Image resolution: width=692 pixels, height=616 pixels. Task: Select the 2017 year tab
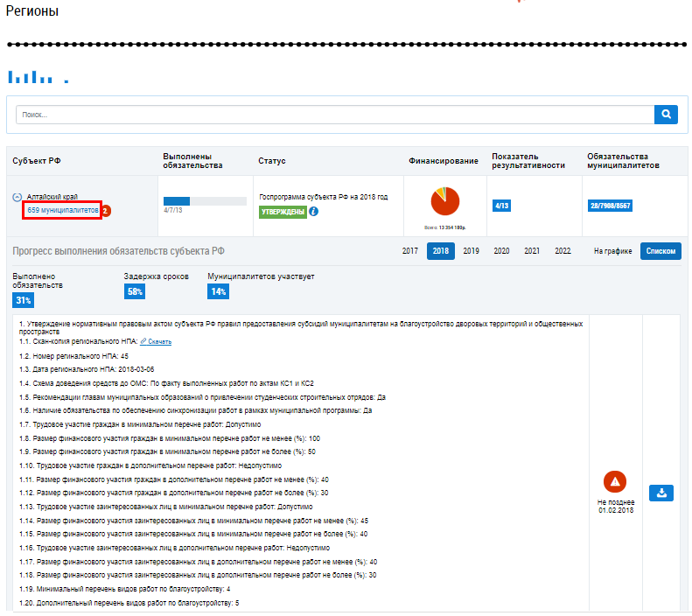tap(409, 251)
